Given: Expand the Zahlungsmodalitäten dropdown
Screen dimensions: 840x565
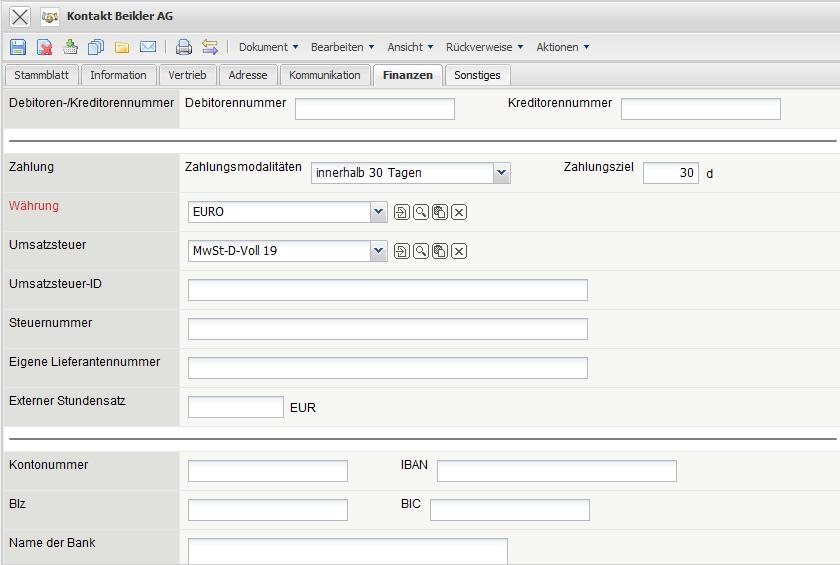Looking at the screenshot, I should tap(502, 173).
